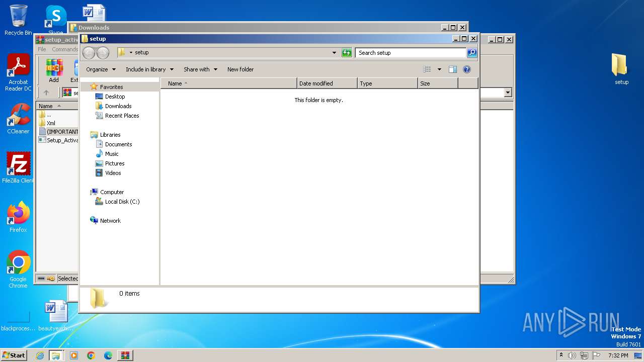
Task: Click the setup folder address breadcrumb
Action: coord(142,52)
